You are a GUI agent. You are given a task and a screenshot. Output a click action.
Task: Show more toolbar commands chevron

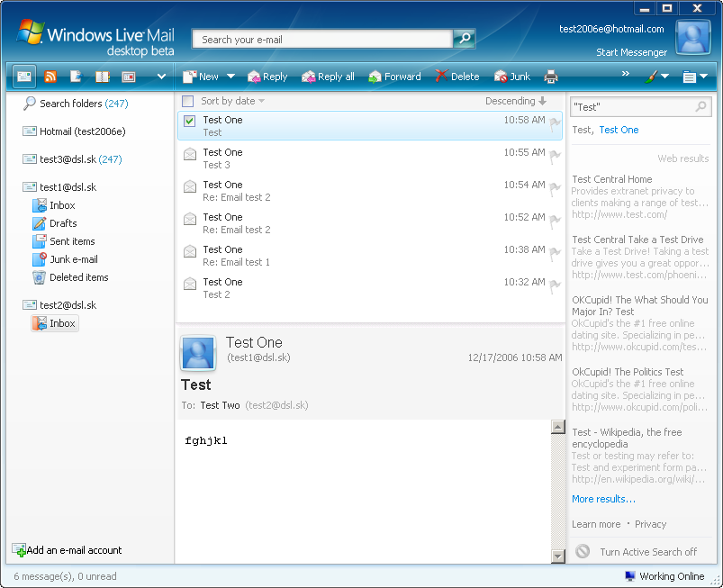click(x=626, y=73)
